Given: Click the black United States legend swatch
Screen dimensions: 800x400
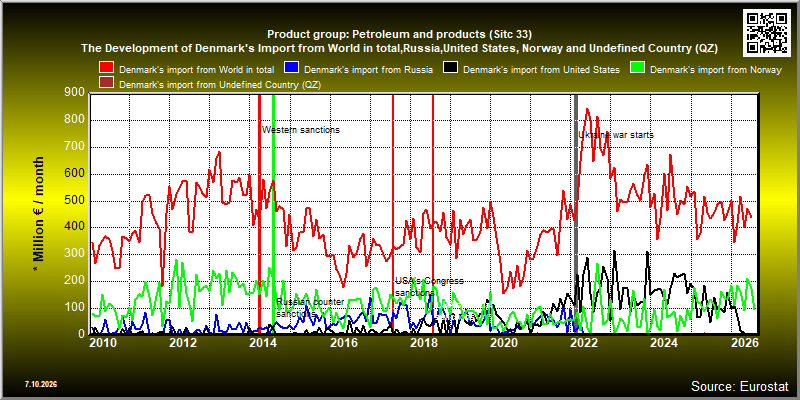Looking at the screenshot, I should point(451,68).
